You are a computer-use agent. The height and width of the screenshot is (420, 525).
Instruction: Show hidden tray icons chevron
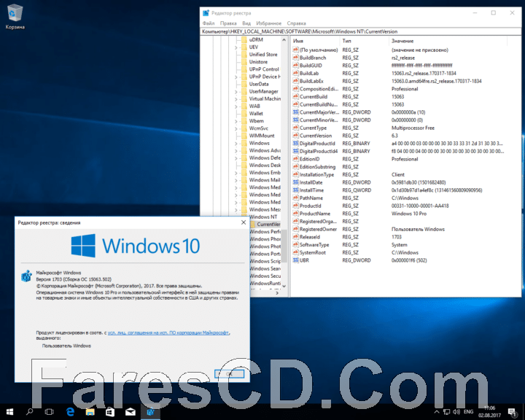[437, 412]
